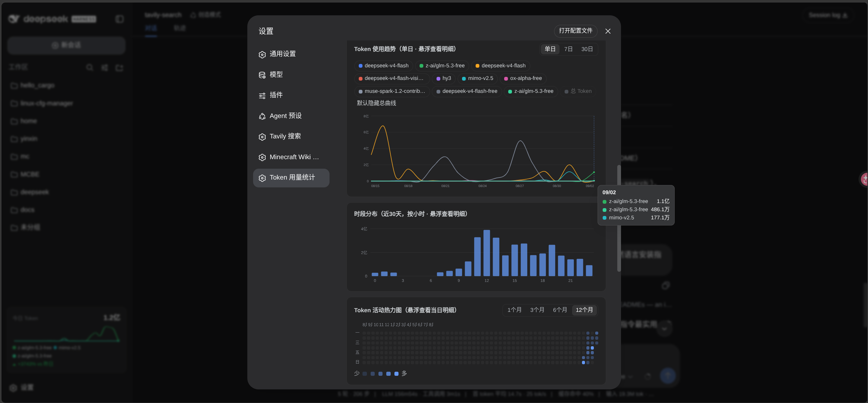Go to the 插件 settings section

point(291,95)
